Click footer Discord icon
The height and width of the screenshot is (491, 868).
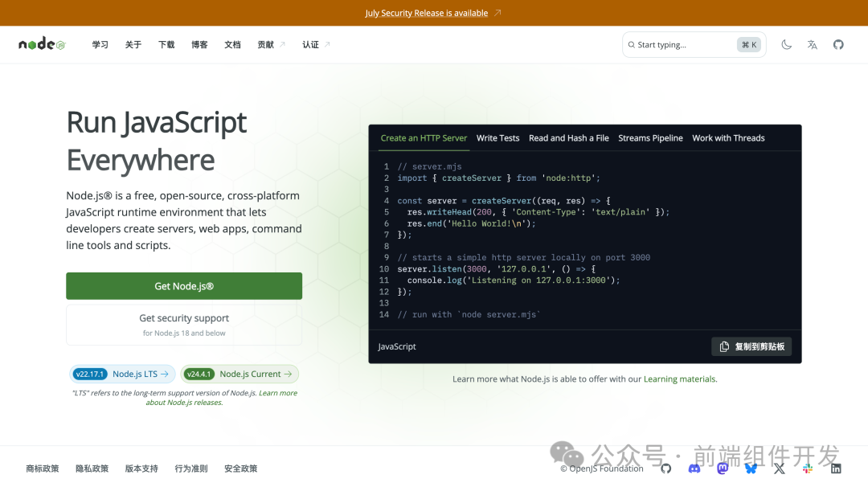694,468
